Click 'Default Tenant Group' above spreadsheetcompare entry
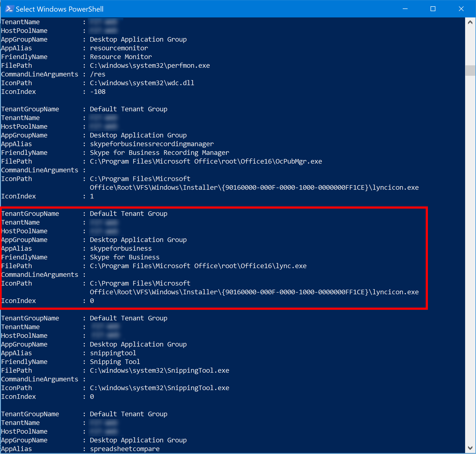The height and width of the screenshot is (454, 476). 129,414
